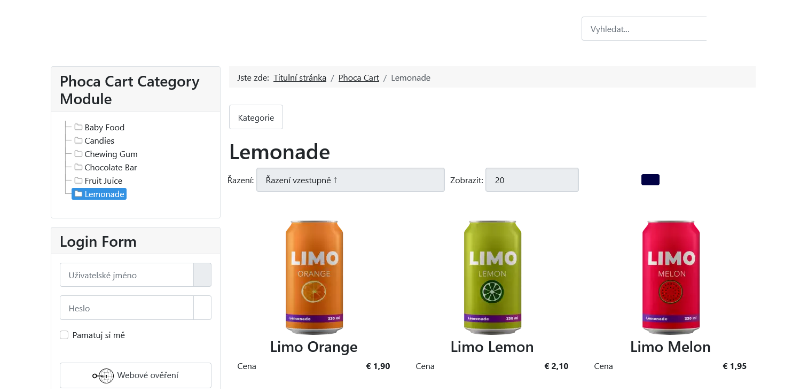Open the Řazení sort order dropdown
The height and width of the screenshot is (389, 800).
point(350,180)
